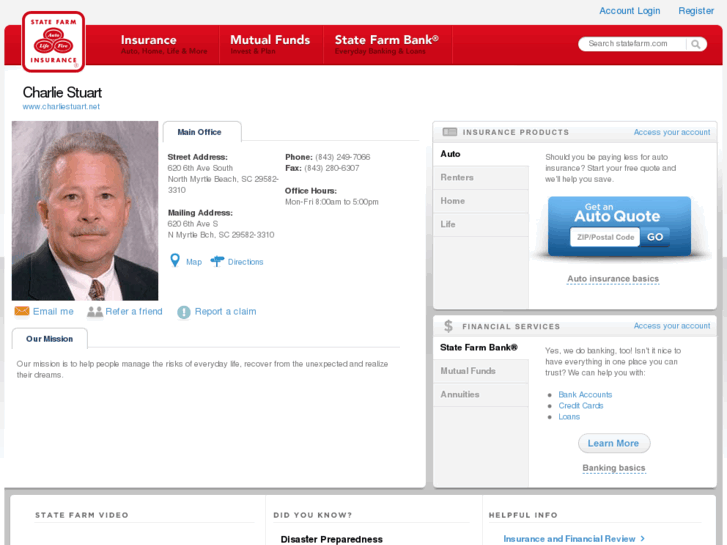Click the Financial Services dollar icon
Viewport: 727px width, 545px height.
coord(448,326)
